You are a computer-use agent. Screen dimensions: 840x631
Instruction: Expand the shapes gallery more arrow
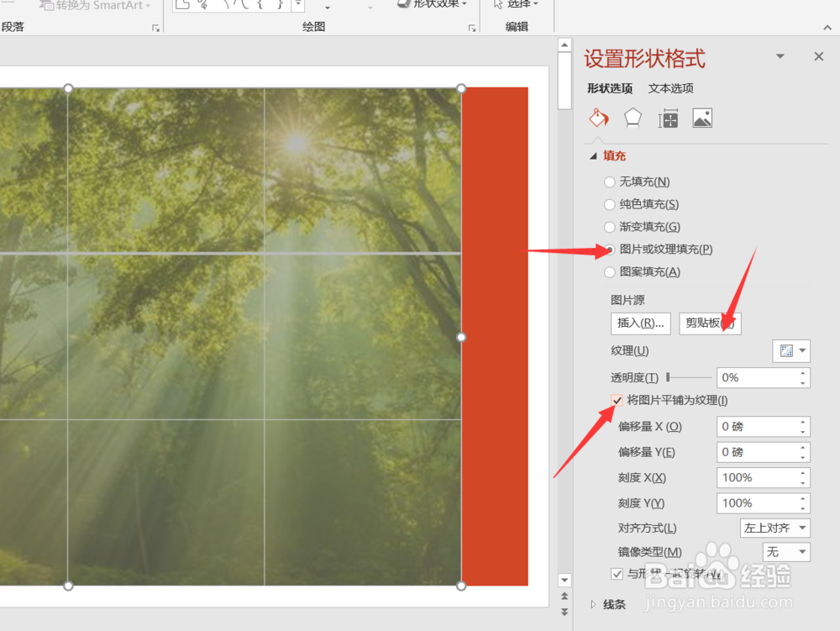[298, 4]
